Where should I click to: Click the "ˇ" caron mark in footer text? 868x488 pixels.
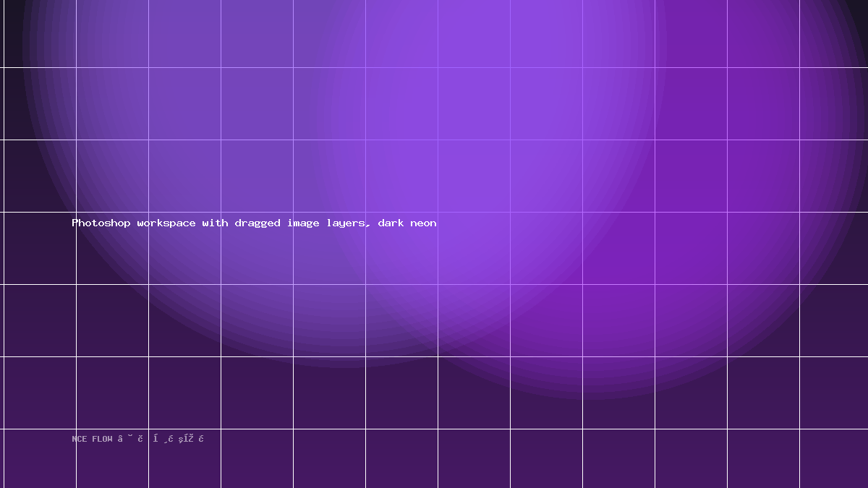point(130,436)
